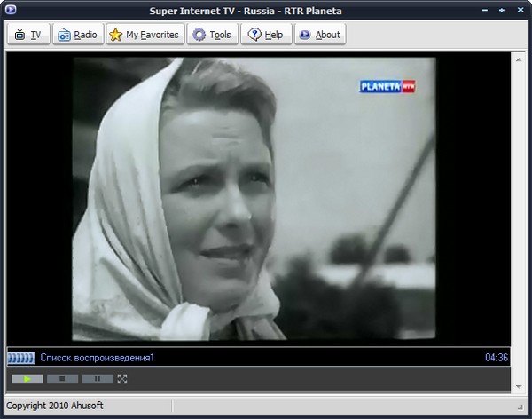Click the buffering progress indicator
This screenshot has width=532, height=419.
20,358
